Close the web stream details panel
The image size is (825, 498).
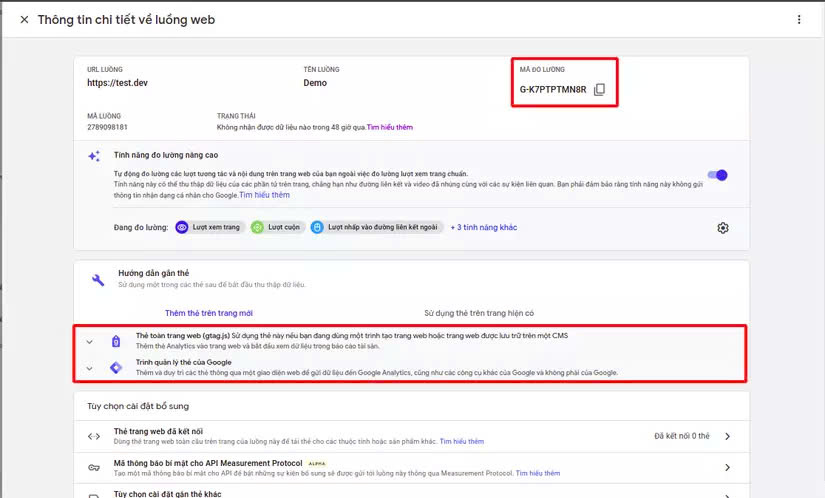tap(24, 20)
